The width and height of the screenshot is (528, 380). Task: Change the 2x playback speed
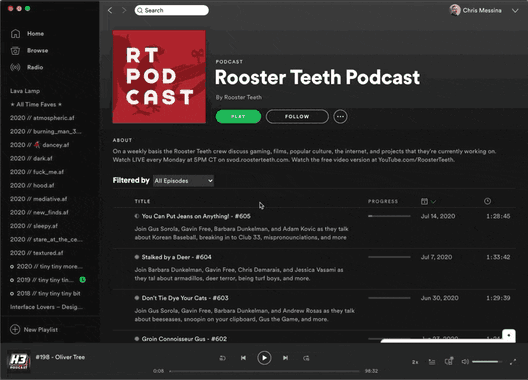tap(415, 362)
